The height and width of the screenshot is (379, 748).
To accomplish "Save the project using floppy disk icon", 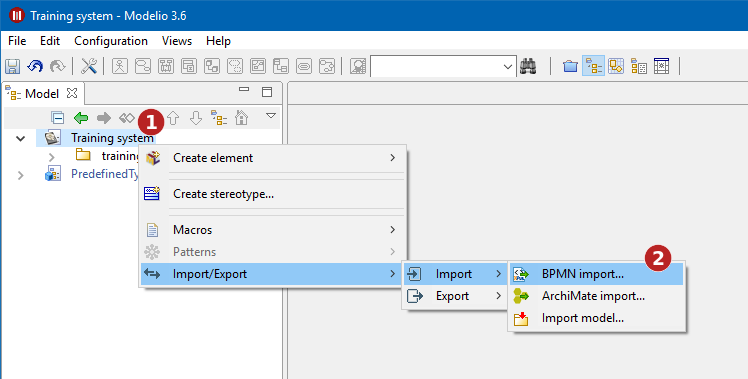I will pyautogui.click(x=12, y=66).
